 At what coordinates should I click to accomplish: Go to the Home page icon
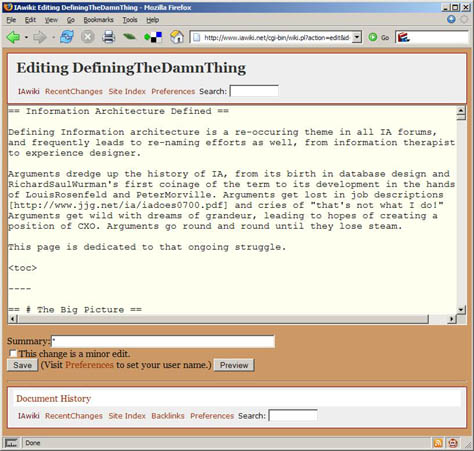pos(177,37)
